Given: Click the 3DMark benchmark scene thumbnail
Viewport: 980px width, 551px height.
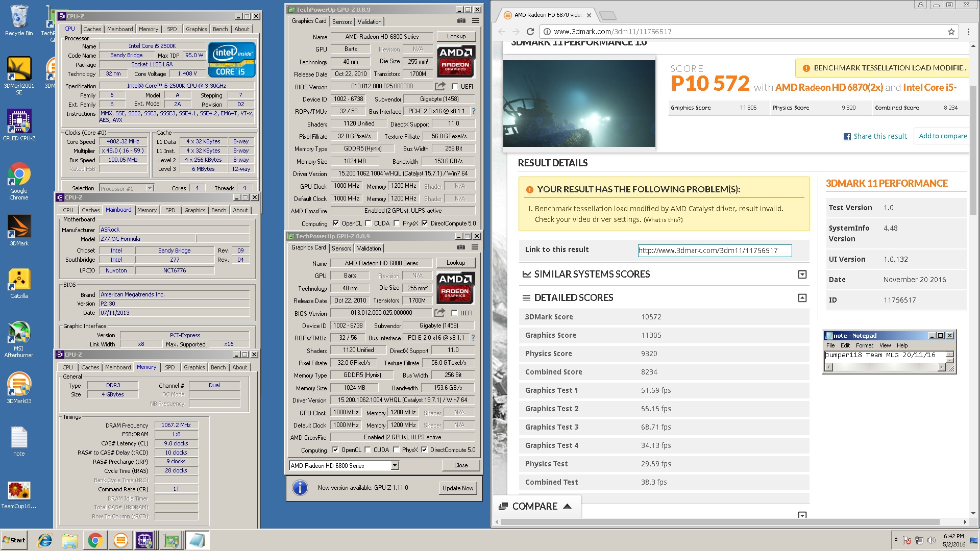Looking at the screenshot, I should [579, 104].
